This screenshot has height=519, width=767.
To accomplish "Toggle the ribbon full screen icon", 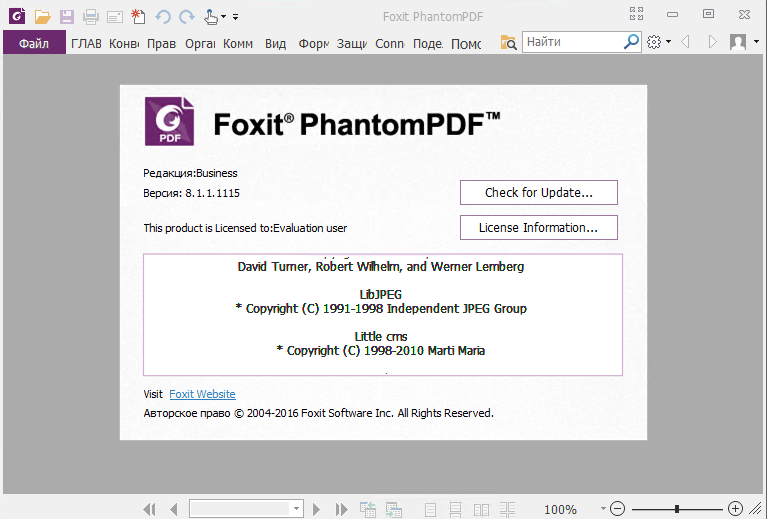I will (x=636, y=14).
